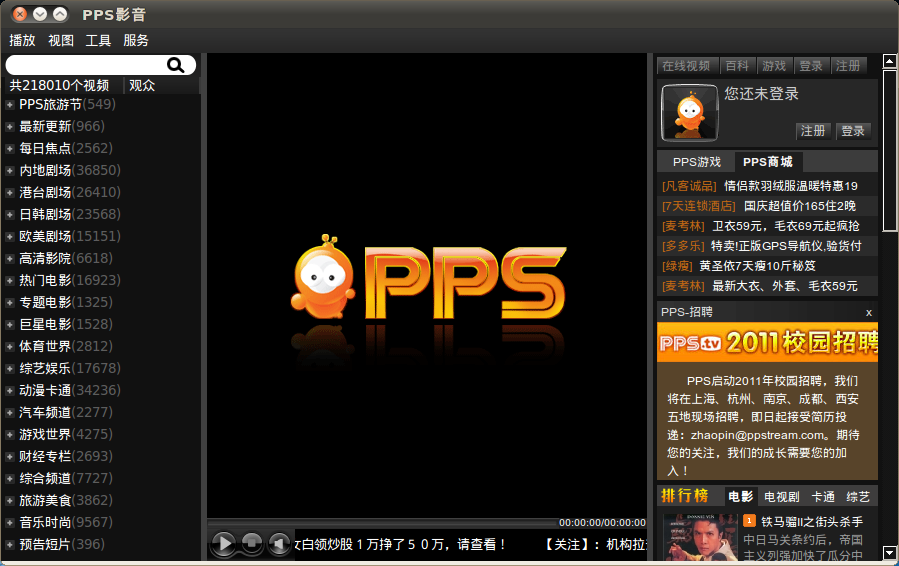The height and width of the screenshot is (566, 899).
Task: Show the 卡通 ranking tab
Action: click(x=823, y=497)
